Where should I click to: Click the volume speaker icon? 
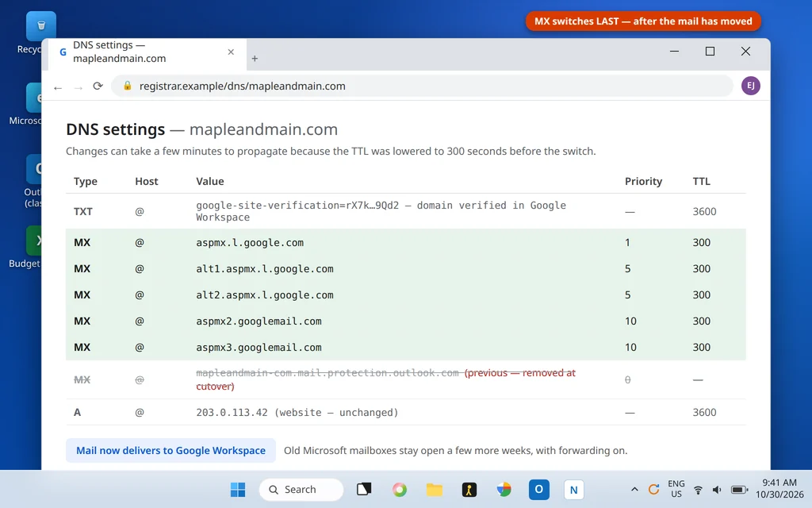717,490
